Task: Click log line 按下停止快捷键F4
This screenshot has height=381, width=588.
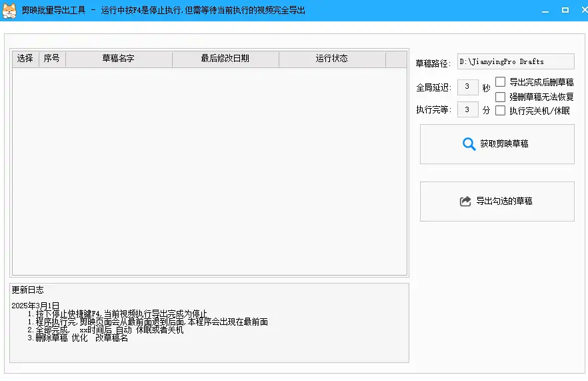Action: 117,314
